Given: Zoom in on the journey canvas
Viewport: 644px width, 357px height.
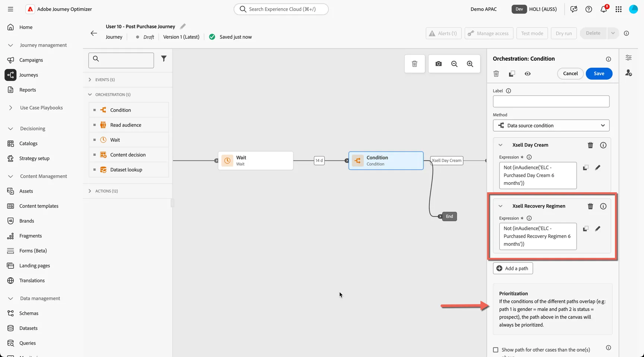Looking at the screenshot, I should pos(470,64).
